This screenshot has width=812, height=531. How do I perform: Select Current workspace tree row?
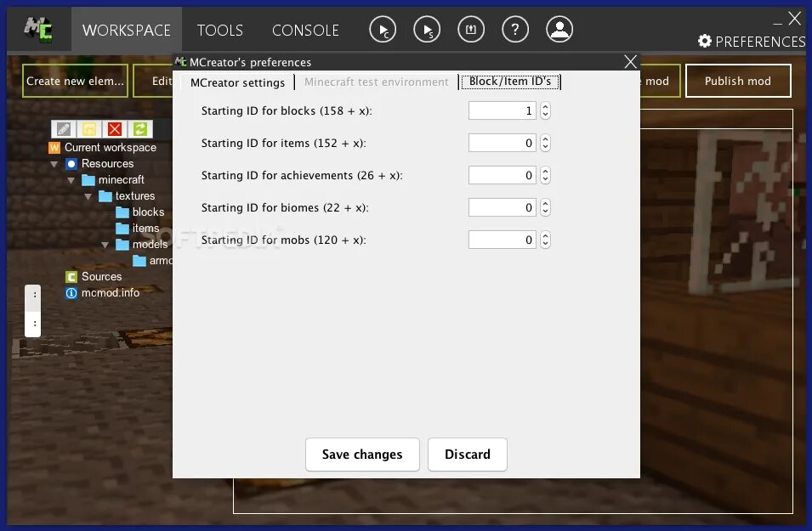click(103, 148)
